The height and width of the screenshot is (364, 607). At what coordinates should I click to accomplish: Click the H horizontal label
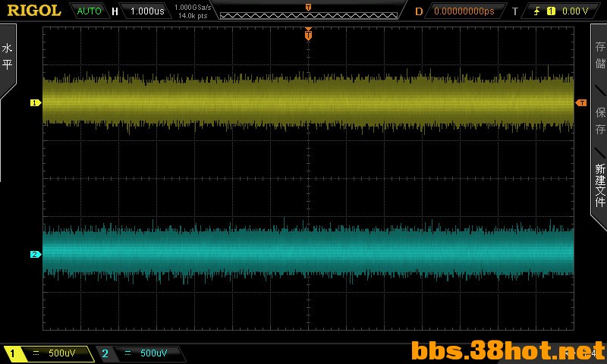click(115, 11)
